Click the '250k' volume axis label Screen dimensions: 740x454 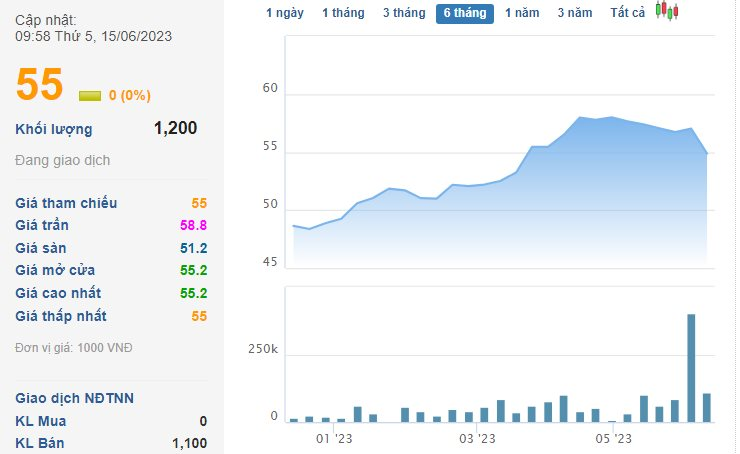coord(263,349)
